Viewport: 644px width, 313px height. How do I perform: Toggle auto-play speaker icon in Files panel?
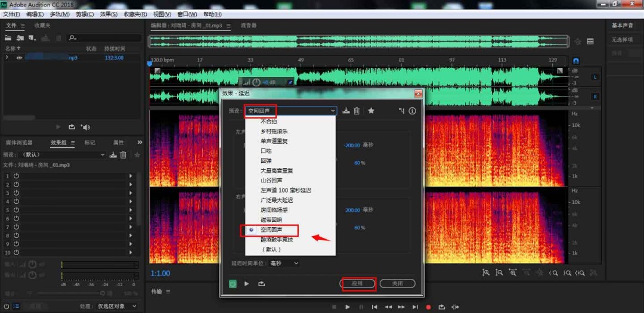[86, 127]
